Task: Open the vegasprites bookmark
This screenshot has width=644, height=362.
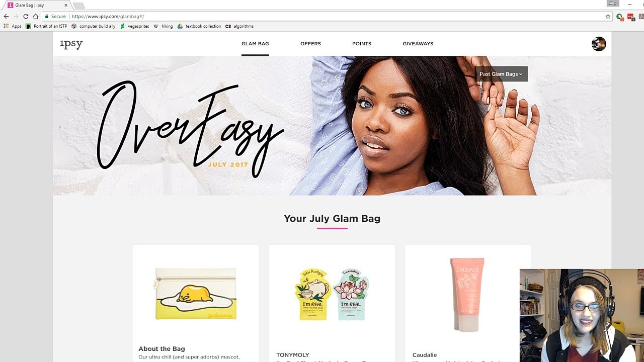Action: click(x=134, y=26)
